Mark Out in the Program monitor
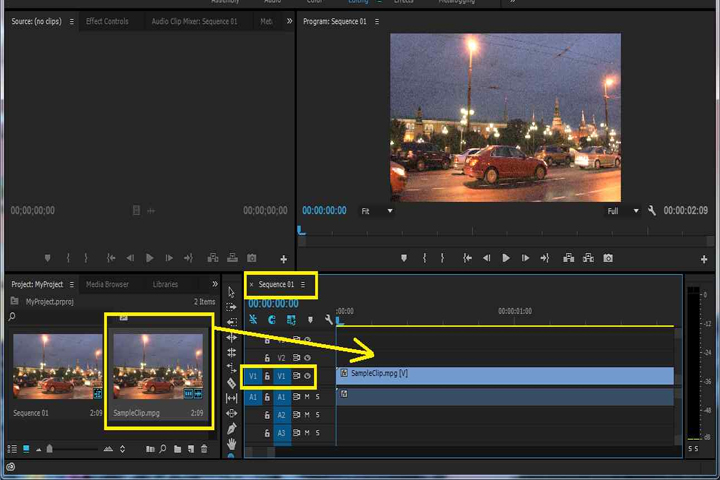 442,258
